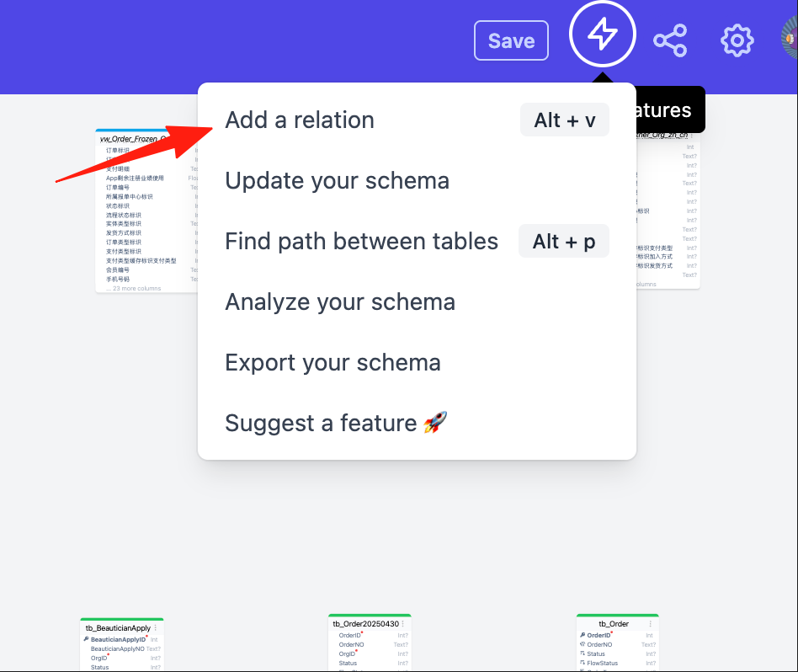Select the tb_Order20250430 table header
Image resolution: width=798 pixels, height=672 pixels.
click(x=370, y=624)
